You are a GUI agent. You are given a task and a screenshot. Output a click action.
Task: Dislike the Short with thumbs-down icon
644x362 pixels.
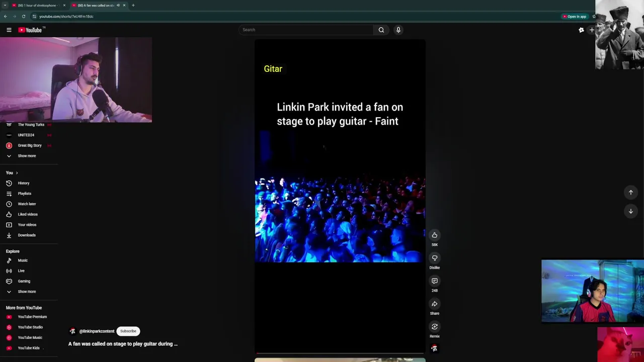435,258
